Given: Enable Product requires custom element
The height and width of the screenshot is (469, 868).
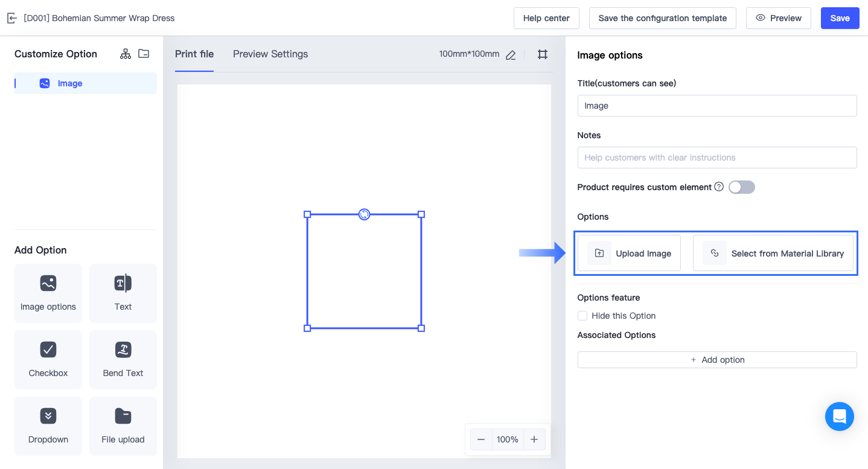Looking at the screenshot, I should click(741, 187).
